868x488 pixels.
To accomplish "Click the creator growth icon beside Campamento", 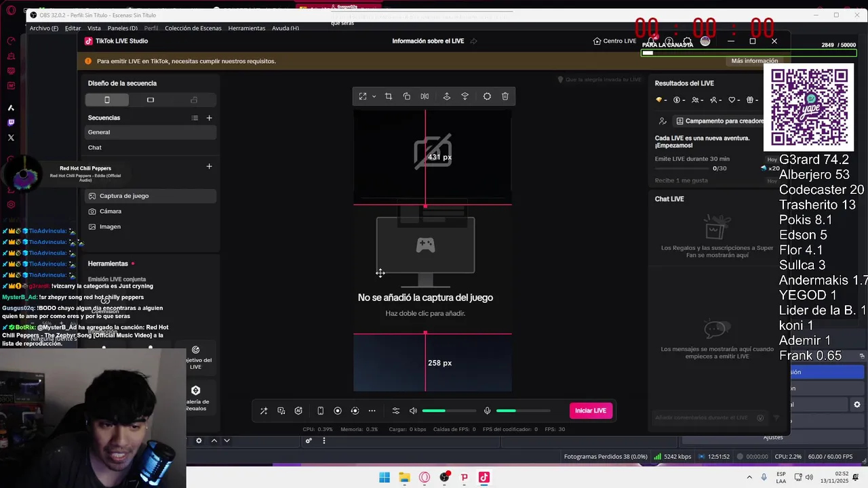I will click(663, 121).
